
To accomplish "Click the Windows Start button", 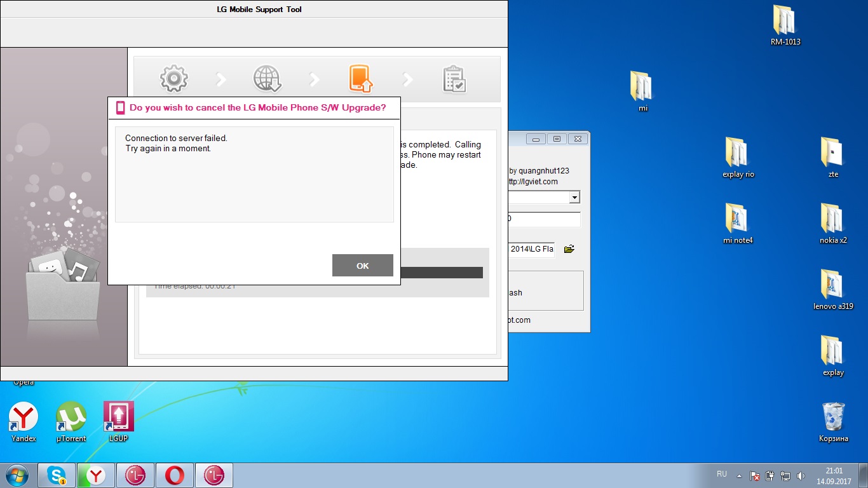I will [17, 475].
